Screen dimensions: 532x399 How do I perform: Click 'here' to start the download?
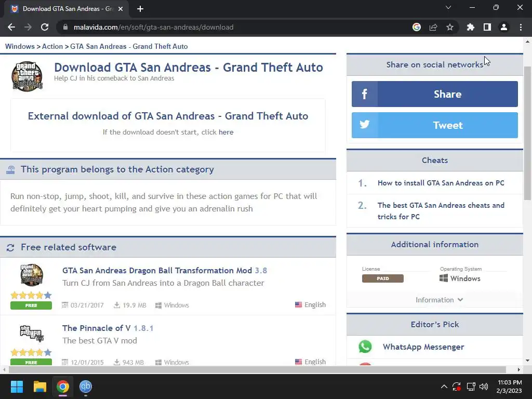click(226, 132)
